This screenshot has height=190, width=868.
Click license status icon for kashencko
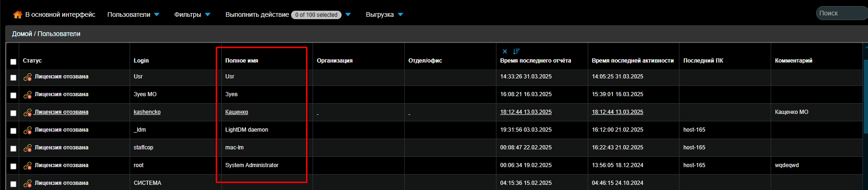28,113
